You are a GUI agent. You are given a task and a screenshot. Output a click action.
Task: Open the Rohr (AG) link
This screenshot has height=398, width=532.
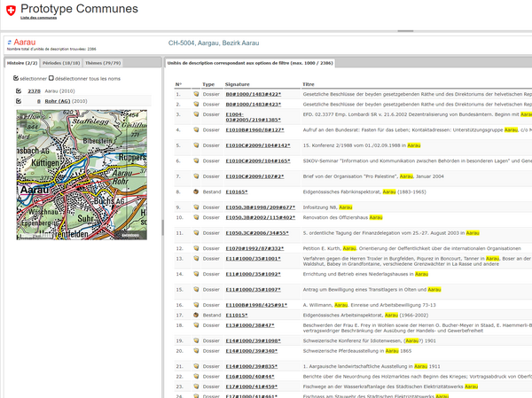58,101
